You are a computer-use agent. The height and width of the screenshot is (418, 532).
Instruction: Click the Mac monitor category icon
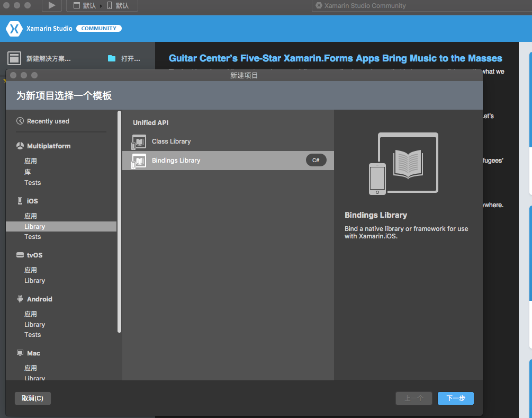pyautogui.click(x=20, y=353)
